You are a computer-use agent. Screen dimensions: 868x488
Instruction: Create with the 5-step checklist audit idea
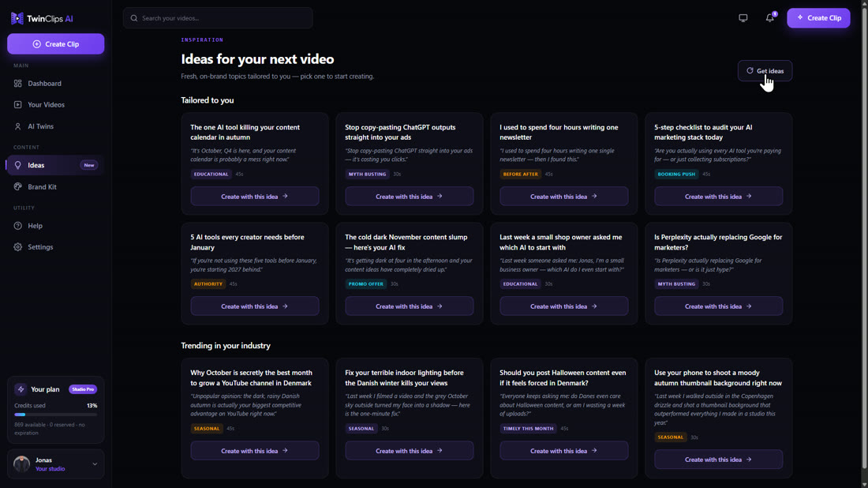tap(719, 196)
